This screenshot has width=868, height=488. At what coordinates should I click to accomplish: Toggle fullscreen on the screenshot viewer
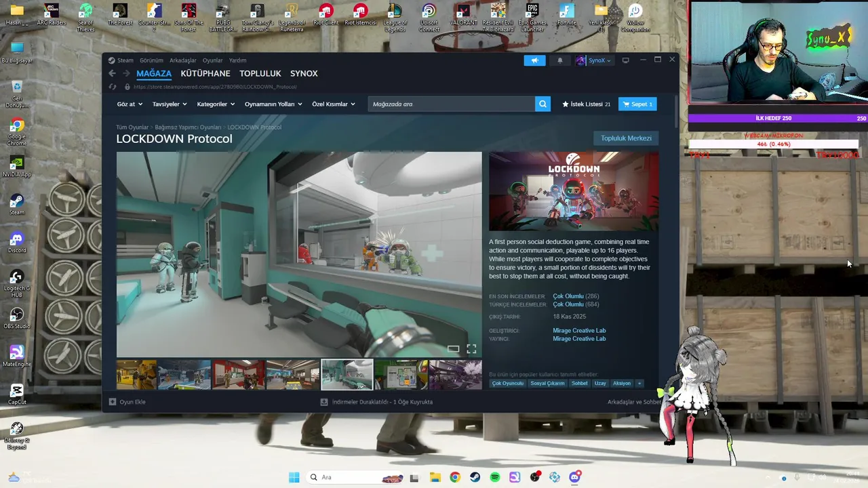[x=471, y=349]
